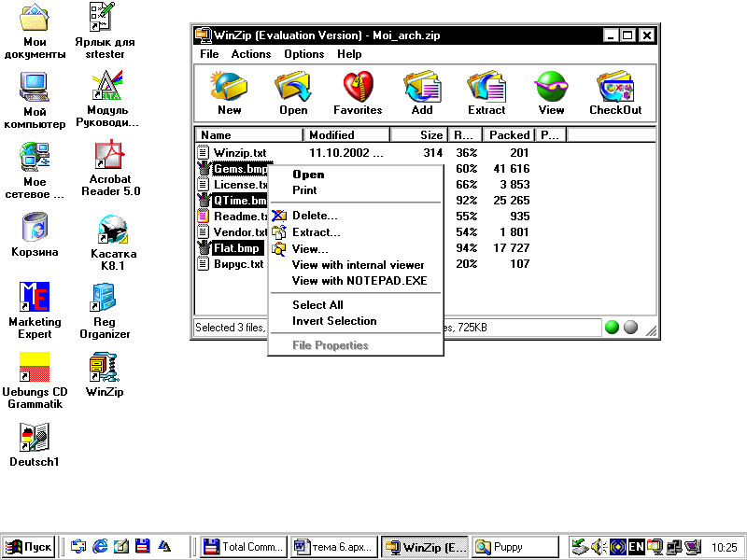
Task: Open the Actions menu
Action: pyautogui.click(x=251, y=54)
